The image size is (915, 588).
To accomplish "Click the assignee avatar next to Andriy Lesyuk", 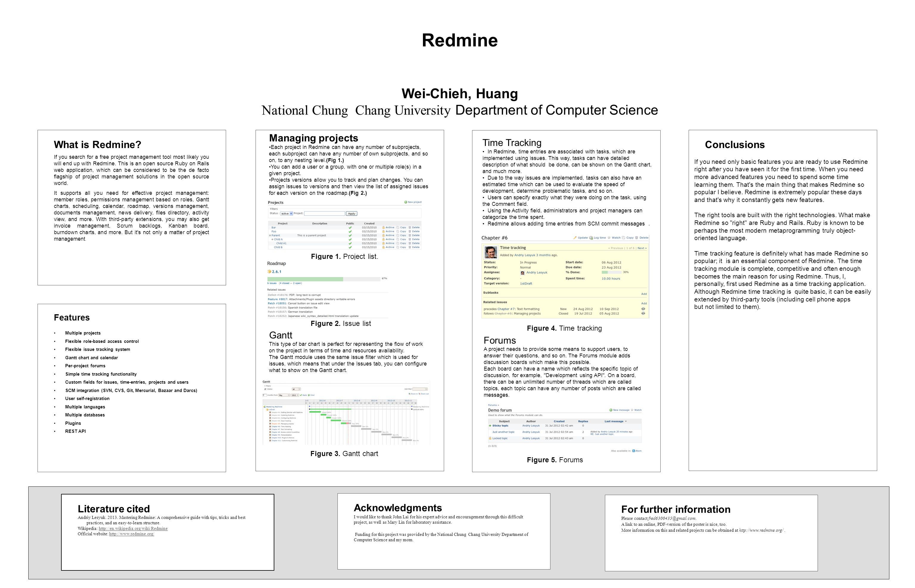I will pyautogui.click(x=523, y=273).
